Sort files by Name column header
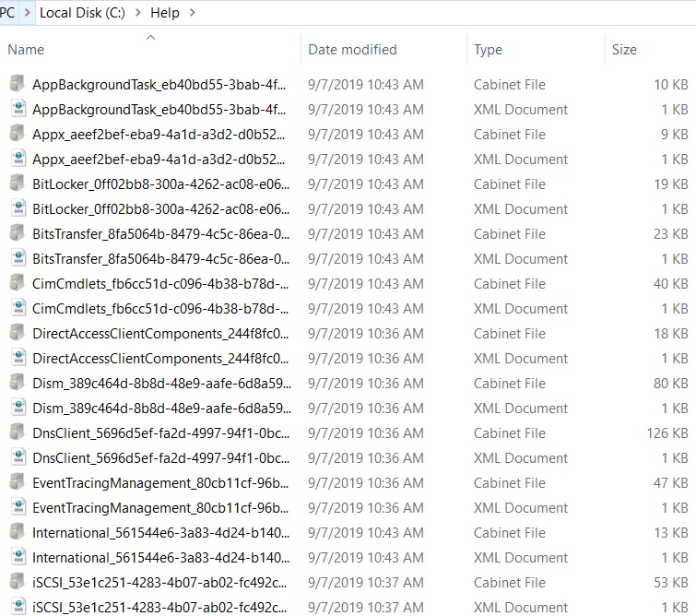This screenshot has height=616, width=696. pos(26,50)
